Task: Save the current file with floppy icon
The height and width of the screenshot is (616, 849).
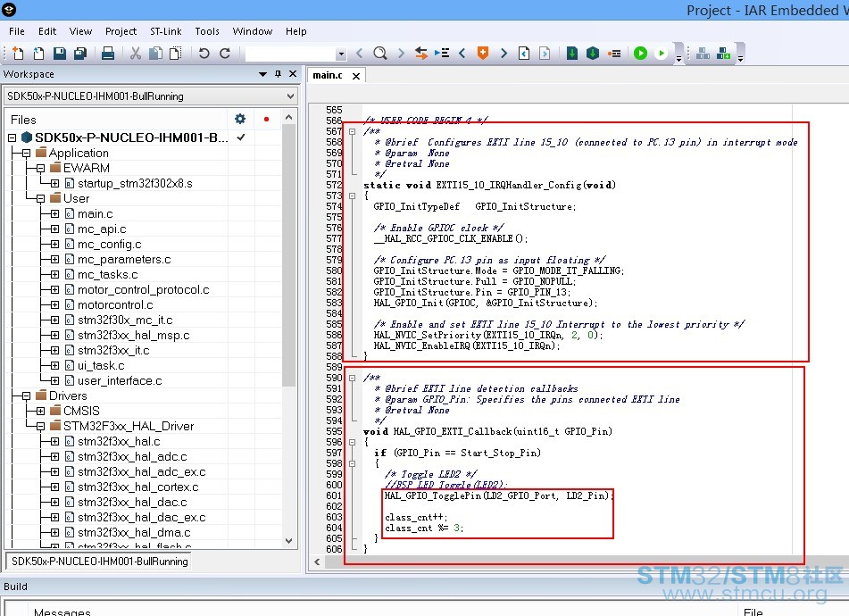Action: pyautogui.click(x=60, y=53)
